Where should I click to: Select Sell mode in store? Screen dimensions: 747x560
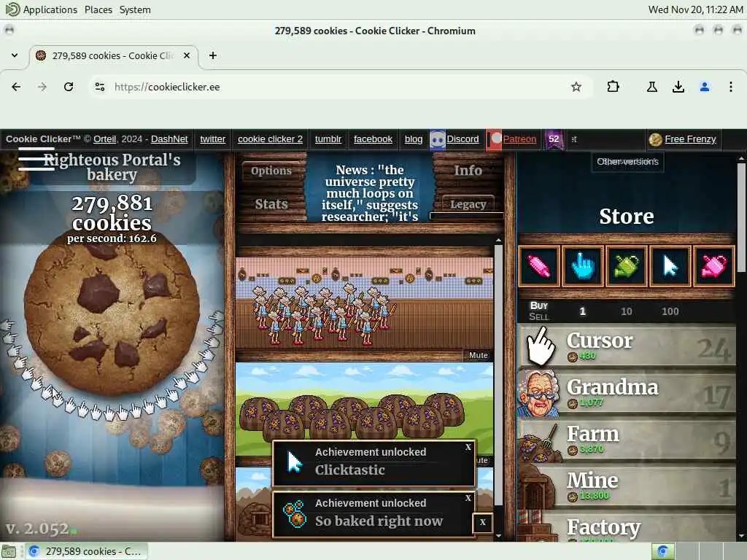[539, 316]
